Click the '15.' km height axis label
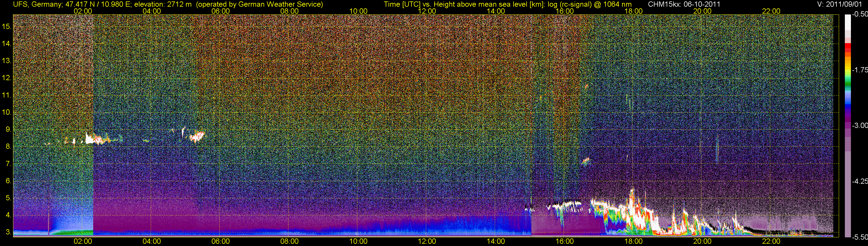The height and width of the screenshot is (246, 868). coord(7,26)
